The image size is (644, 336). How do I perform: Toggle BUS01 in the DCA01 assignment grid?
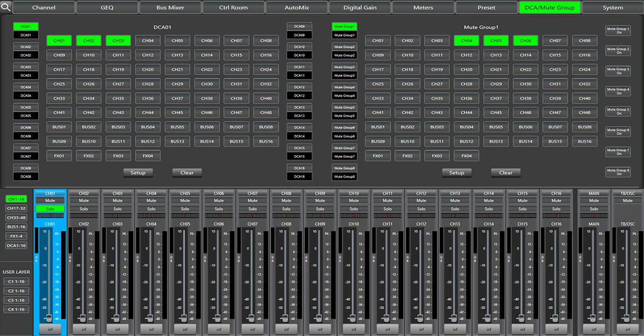[60, 127]
